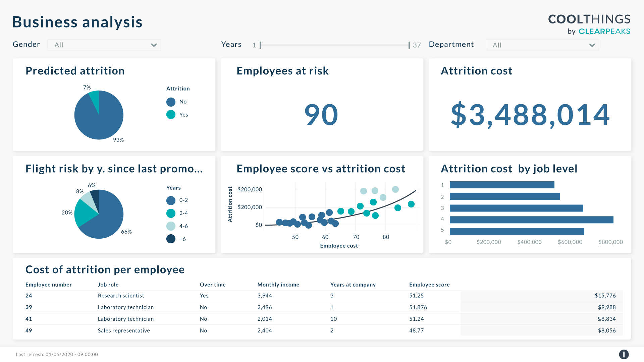Click the CoolThings by ClearPeaks logo

[589, 24]
